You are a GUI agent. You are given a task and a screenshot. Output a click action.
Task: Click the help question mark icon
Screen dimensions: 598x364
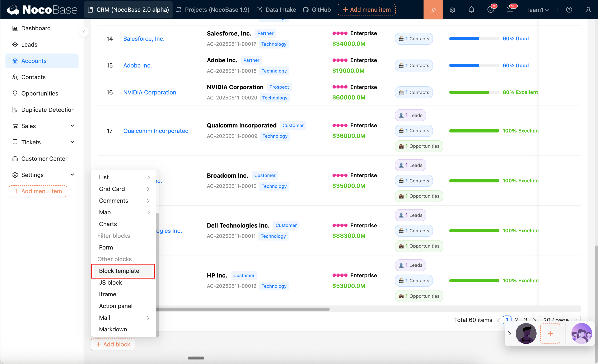tap(569, 10)
